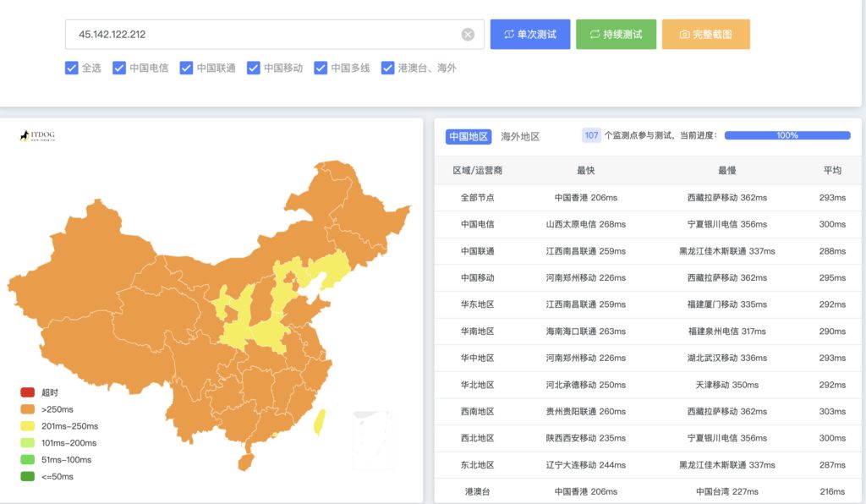Take full screenshot (完整截图)

tap(706, 34)
